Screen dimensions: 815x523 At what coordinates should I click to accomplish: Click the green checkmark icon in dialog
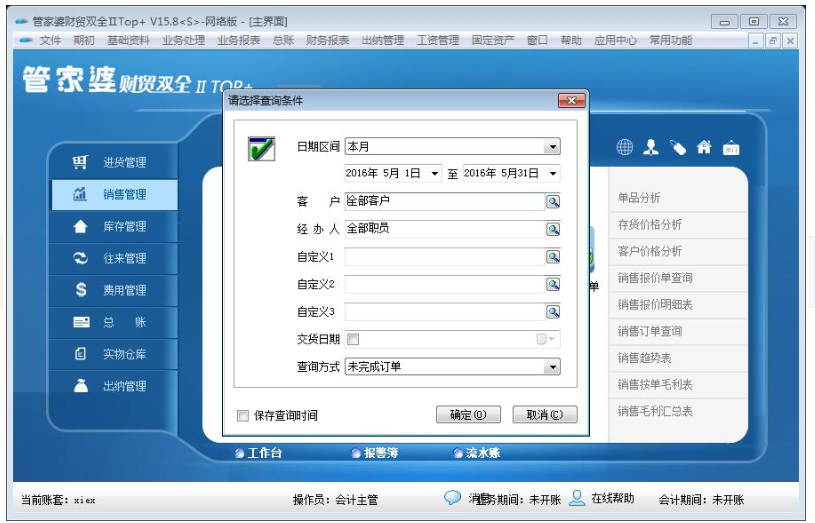coord(261,149)
